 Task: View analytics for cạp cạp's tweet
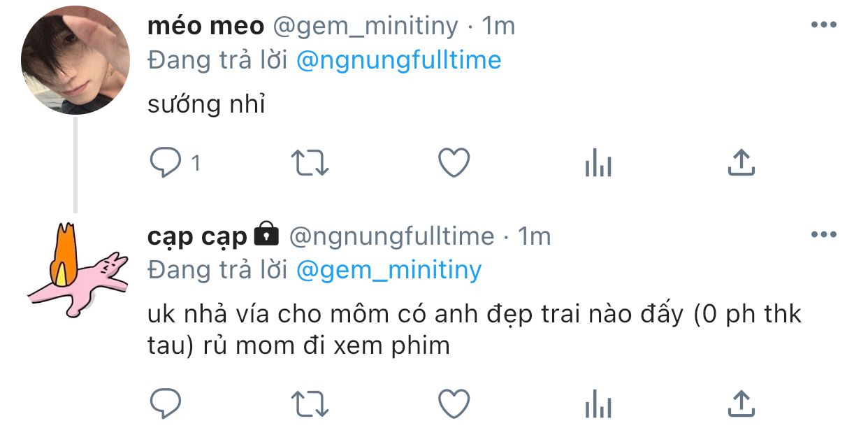598,404
